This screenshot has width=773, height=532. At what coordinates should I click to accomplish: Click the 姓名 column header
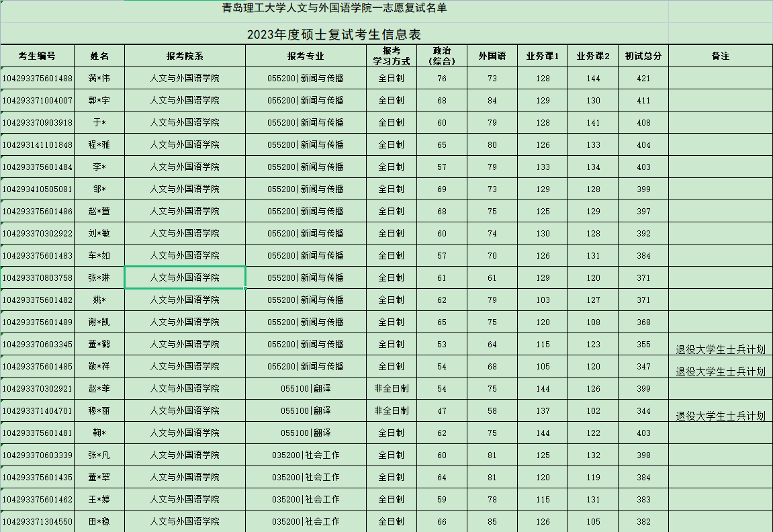coord(99,56)
